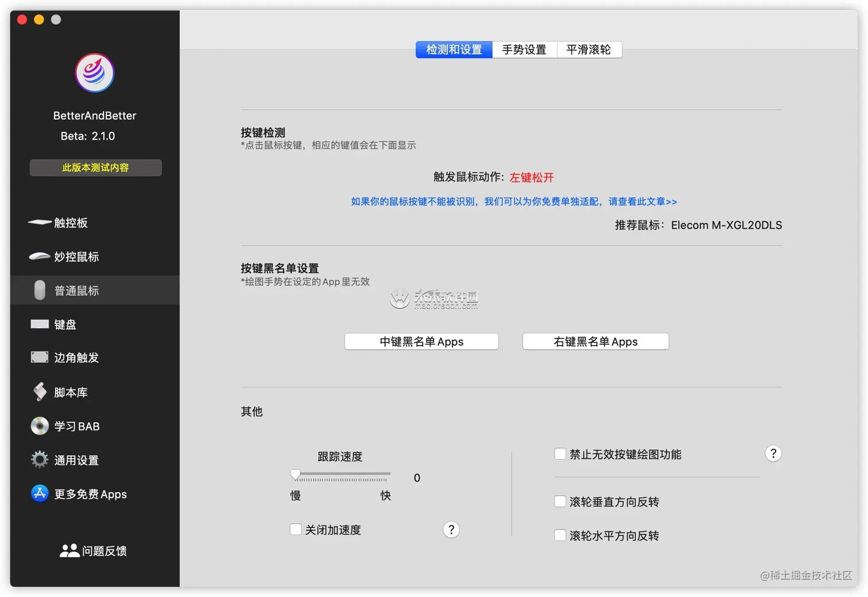Switch to the 检测和设置 tab
868x597 pixels.
454,50
